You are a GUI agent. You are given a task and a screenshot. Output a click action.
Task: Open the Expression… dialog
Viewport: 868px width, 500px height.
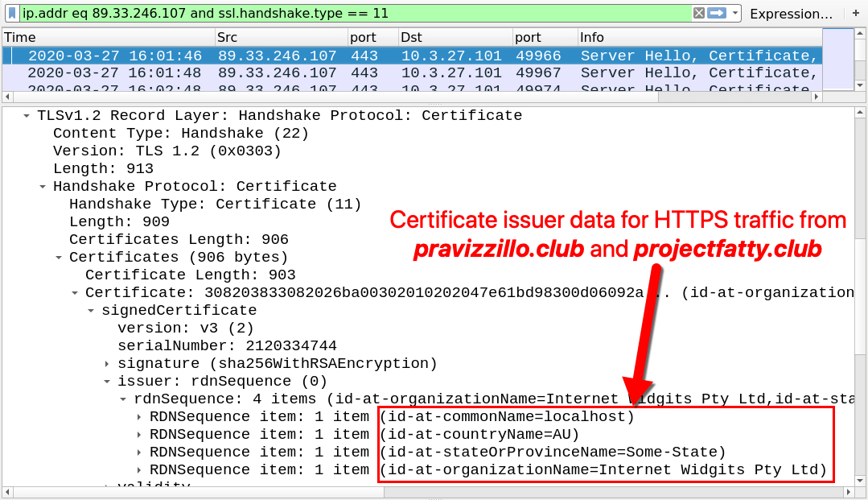pos(791,14)
